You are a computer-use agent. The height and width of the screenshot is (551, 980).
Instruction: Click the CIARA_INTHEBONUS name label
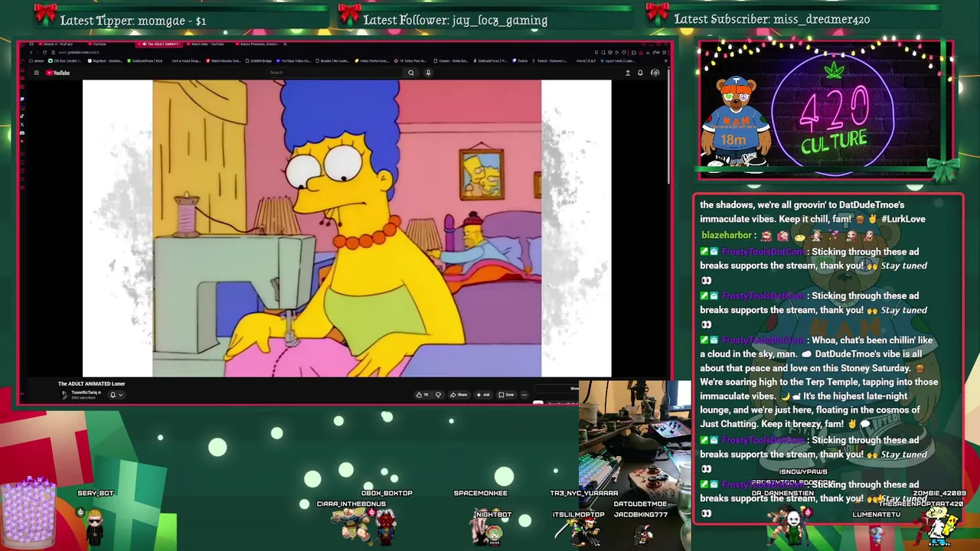pos(351,504)
